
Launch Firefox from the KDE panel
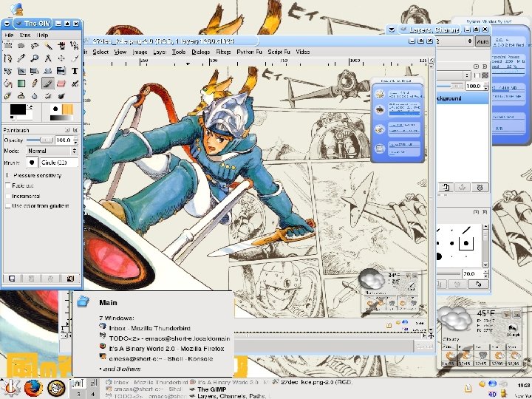pyautogui.click(x=33, y=388)
